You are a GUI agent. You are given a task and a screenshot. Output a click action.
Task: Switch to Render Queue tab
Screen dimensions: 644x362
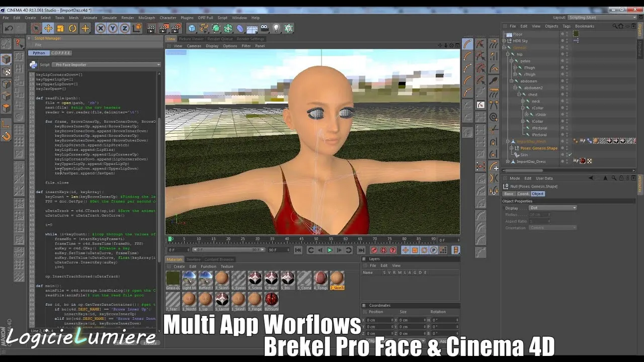[220, 39]
